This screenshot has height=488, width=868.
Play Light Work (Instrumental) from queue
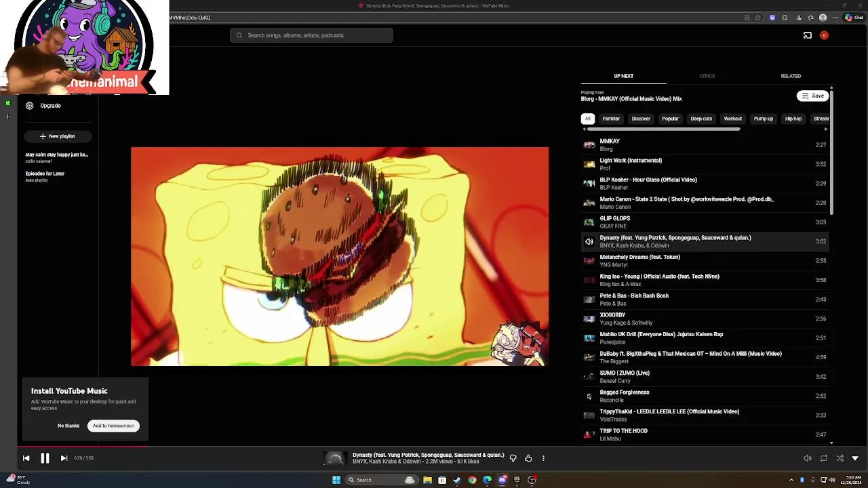tap(705, 164)
